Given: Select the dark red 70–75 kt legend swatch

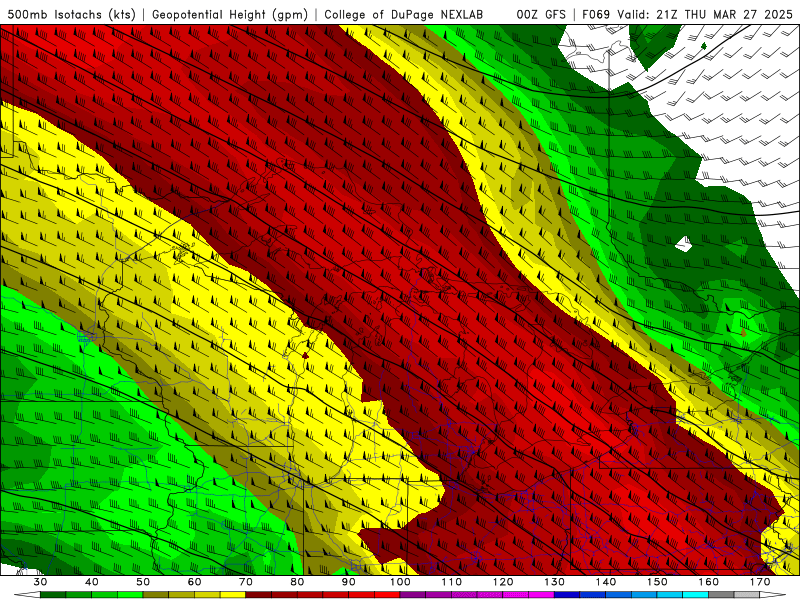Looking at the screenshot, I should point(259,594).
